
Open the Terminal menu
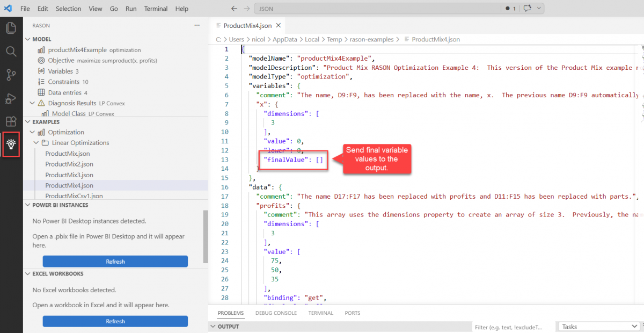(x=156, y=9)
